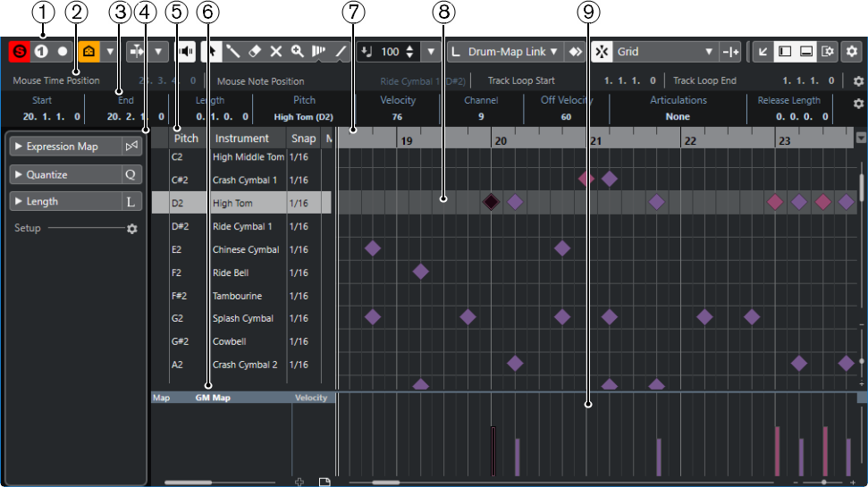868x487 pixels.
Task: Click the Note Insert Velocity icon
Action: click(367, 52)
